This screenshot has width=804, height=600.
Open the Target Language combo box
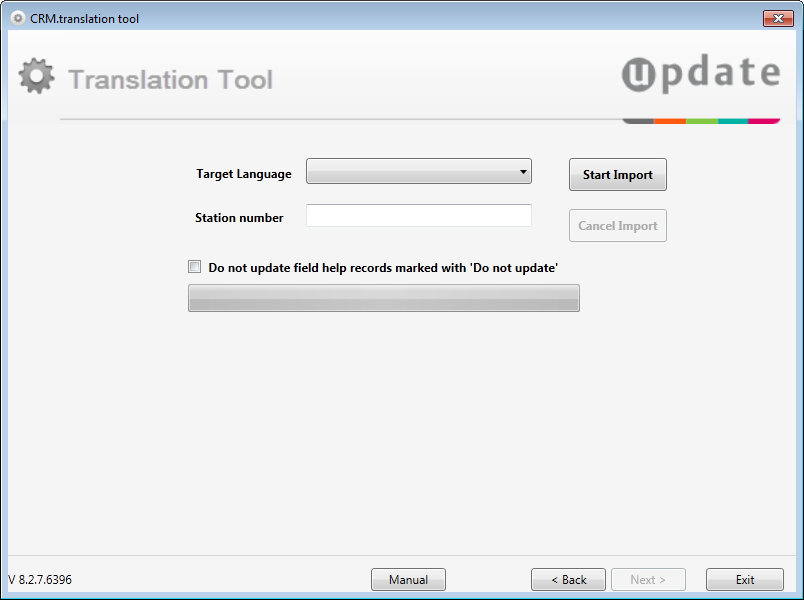pyautogui.click(x=418, y=171)
